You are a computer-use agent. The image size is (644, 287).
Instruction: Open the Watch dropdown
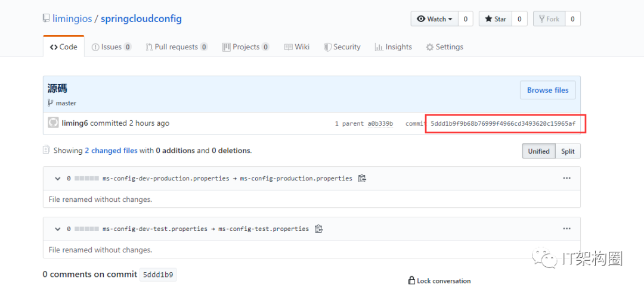(434, 19)
